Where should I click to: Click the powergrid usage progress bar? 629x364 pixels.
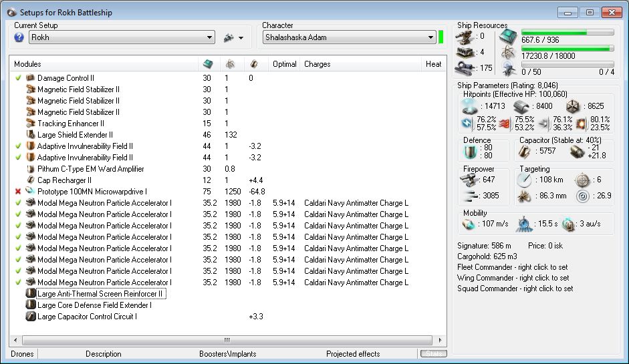pos(568,49)
